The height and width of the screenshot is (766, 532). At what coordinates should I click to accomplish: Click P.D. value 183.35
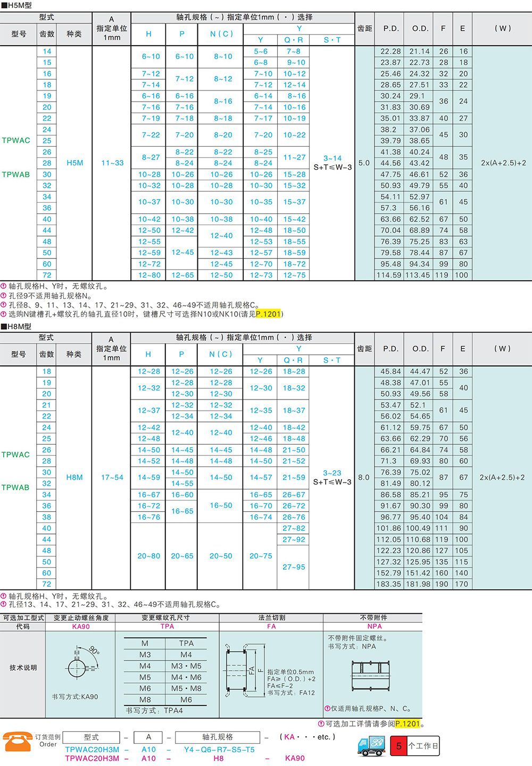click(389, 584)
